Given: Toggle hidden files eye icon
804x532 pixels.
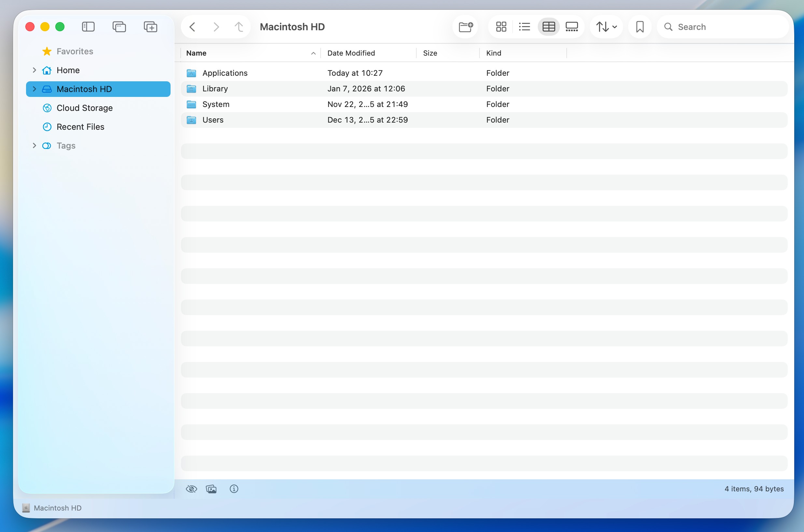Looking at the screenshot, I should coord(191,489).
